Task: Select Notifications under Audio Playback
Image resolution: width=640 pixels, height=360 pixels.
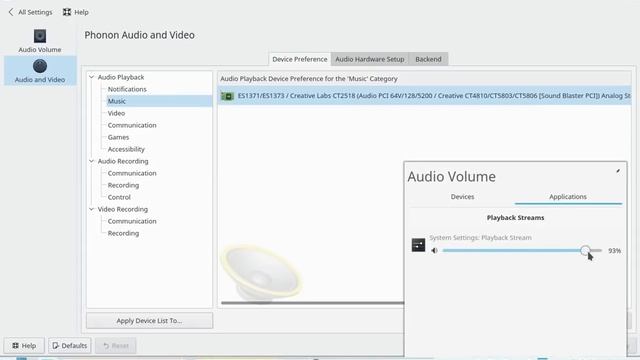Action: pyautogui.click(x=127, y=89)
